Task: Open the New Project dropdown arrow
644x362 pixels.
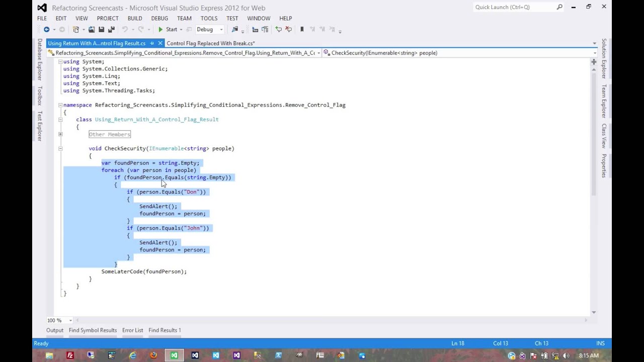Action: [x=83, y=30]
